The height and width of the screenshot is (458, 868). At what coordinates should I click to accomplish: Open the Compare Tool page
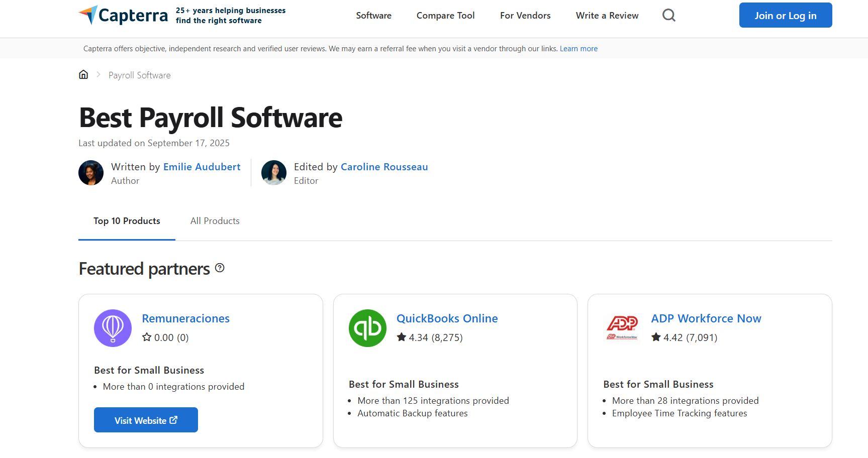[445, 15]
